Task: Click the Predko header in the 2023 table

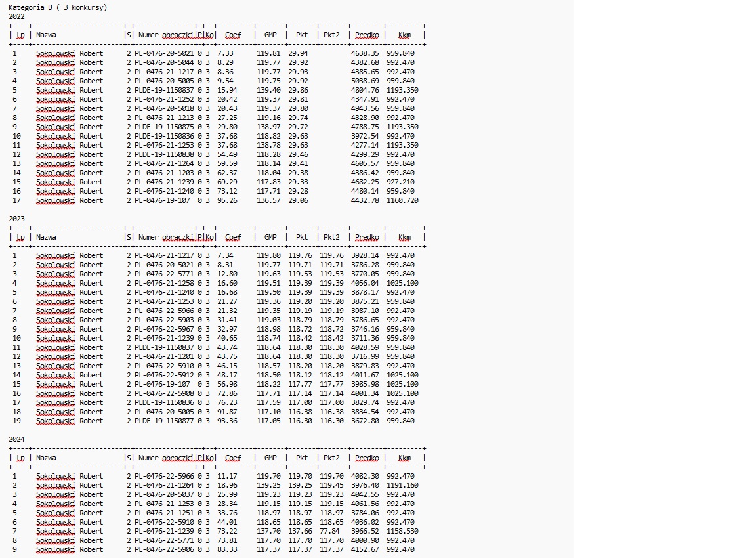Action: pos(367,237)
